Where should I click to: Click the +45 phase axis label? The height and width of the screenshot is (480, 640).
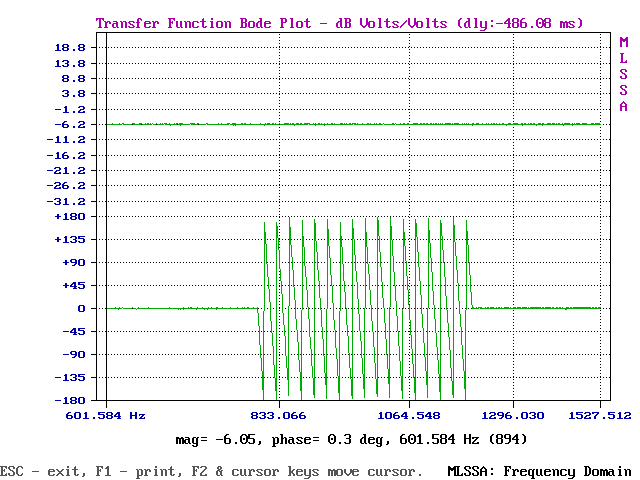click(x=73, y=285)
